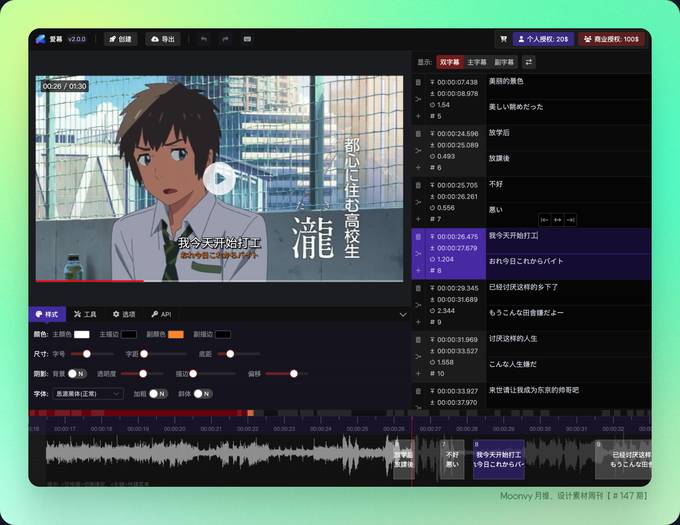Toggle the 加粗 bold switch
Viewport: 680px width, 525px height.
coord(158,394)
